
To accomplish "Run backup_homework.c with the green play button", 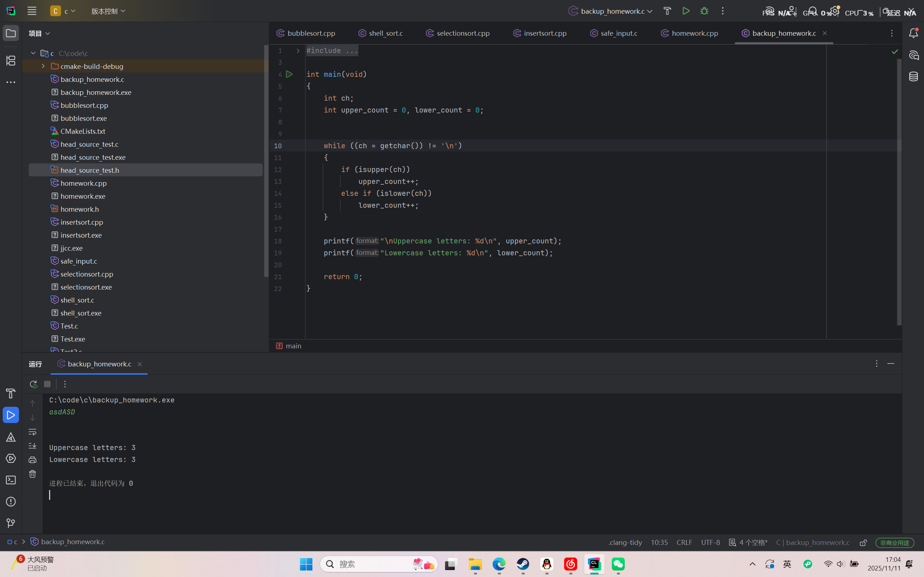I will coord(686,11).
